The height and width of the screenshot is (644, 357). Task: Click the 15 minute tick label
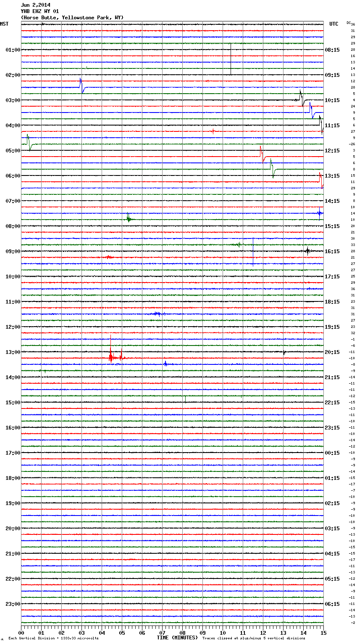(323, 633)
